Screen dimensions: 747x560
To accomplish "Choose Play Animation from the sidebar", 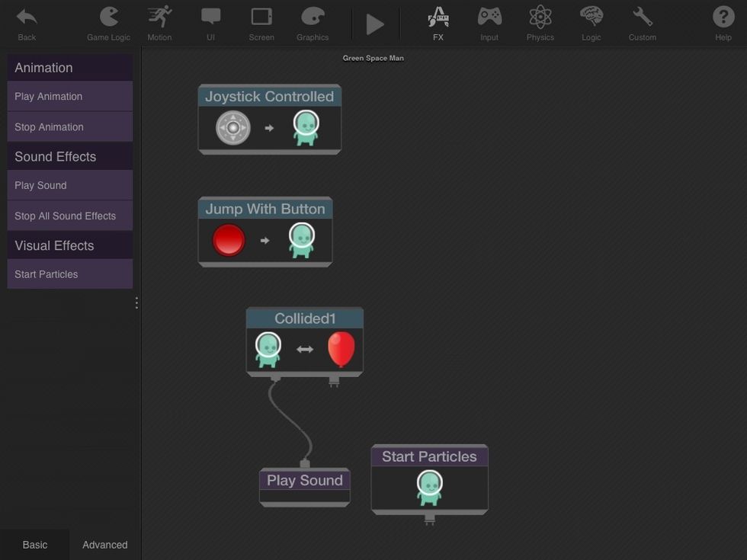I will (70, 97).
